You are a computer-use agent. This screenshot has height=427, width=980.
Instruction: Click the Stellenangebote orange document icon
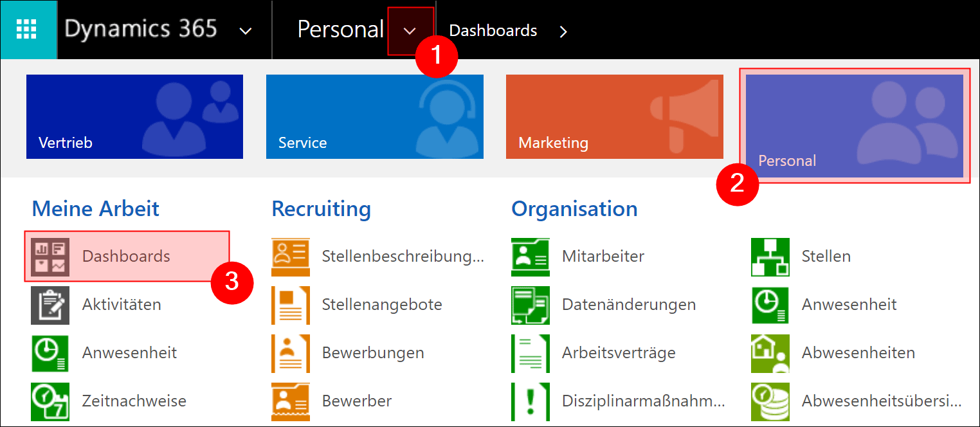click(x=290, y=305)
